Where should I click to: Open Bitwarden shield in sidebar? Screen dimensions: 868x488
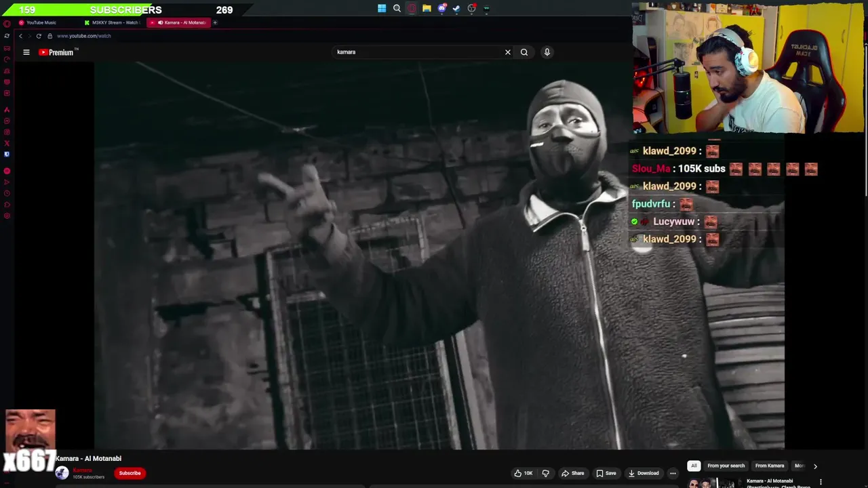(x=7, y=154)
